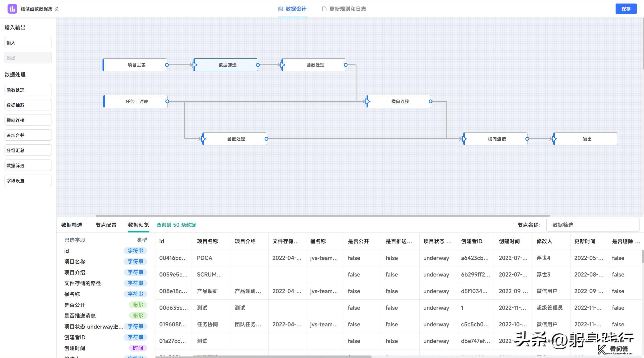Click input arrow of 输出 canvas node
644x358 pixels.
554,139
